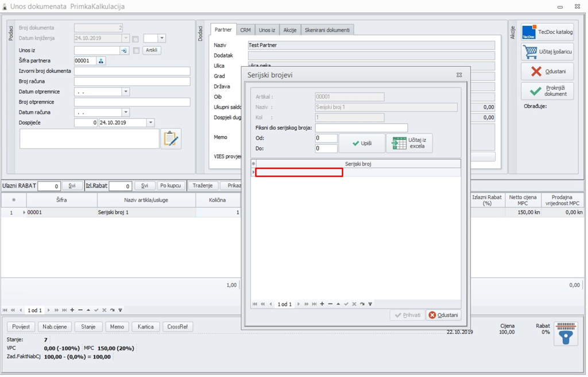
Task: Click the Učitaj košaricu cart button
Action: [547, 52]
